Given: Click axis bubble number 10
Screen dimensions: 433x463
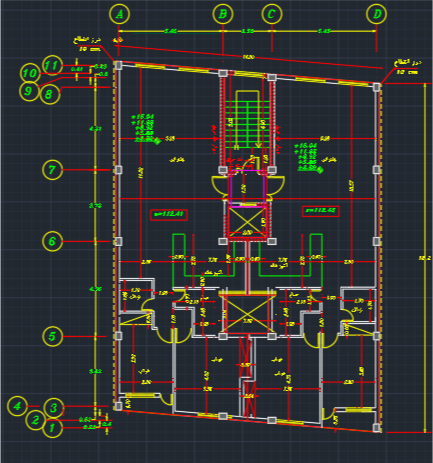Looking at the screenshot, I should point(30,73).
